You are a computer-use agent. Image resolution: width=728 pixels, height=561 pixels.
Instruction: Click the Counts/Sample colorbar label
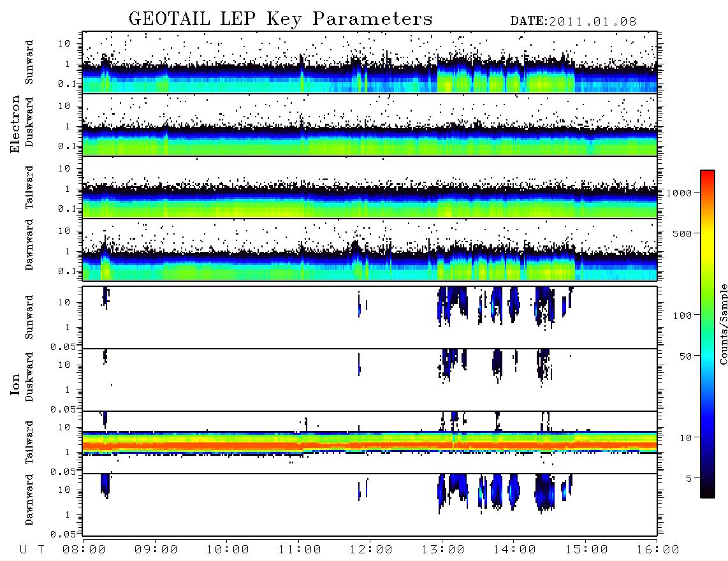[x=723, y=324]
